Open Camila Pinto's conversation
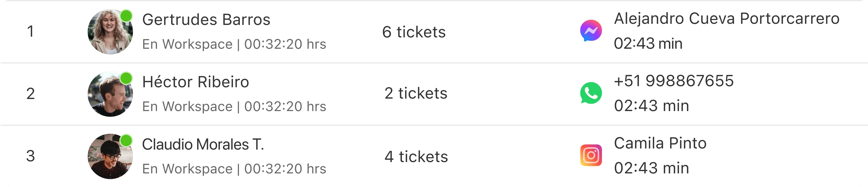 pyautogui.click(x=660, y=143)
